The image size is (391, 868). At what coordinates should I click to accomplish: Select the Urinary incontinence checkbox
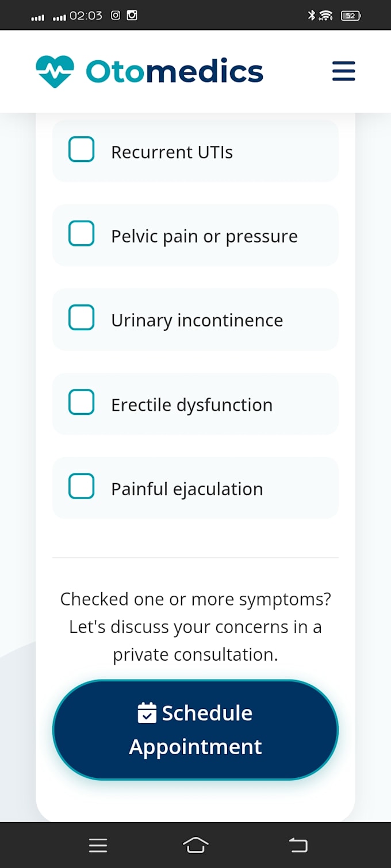pyautogui.click(x=81, y=318)
